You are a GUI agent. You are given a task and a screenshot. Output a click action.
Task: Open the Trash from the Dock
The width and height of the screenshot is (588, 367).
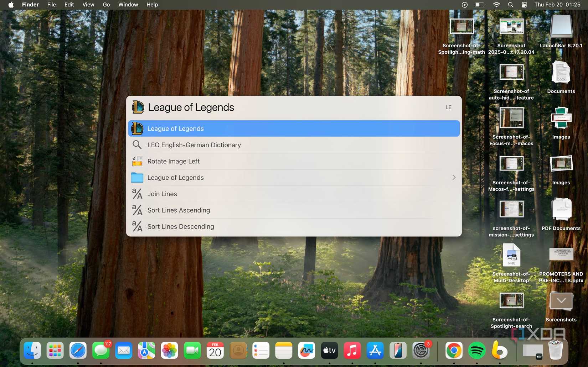click(555, 351)
